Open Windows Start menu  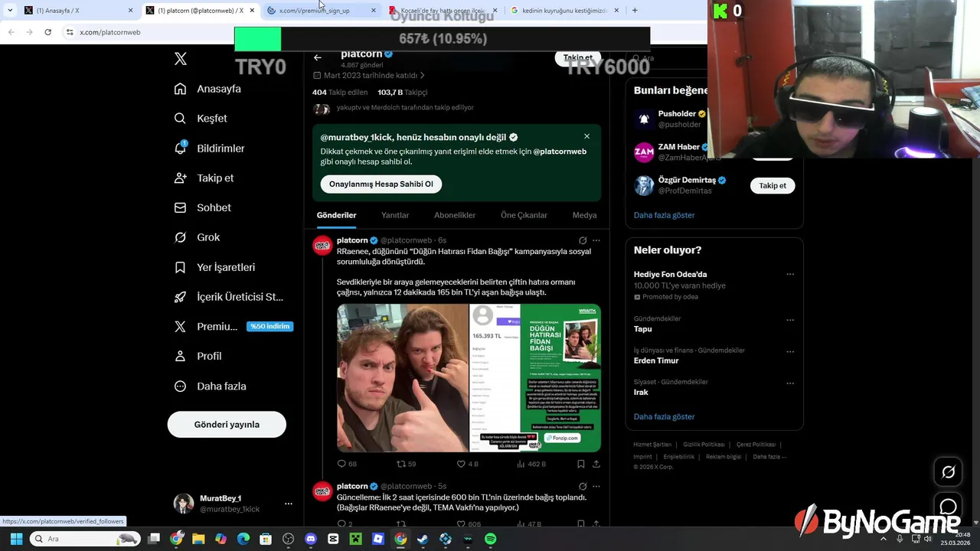[16, 539]
